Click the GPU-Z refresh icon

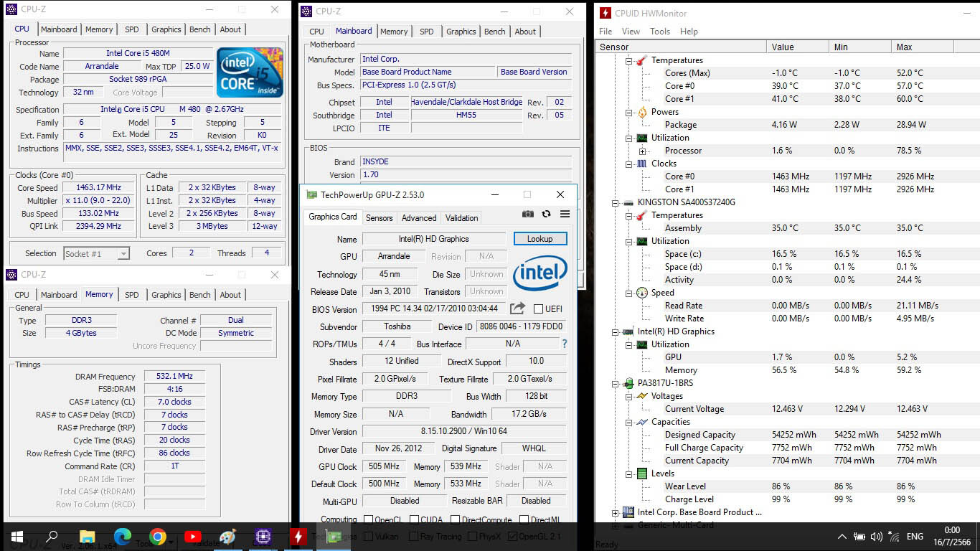coord(546,215)
